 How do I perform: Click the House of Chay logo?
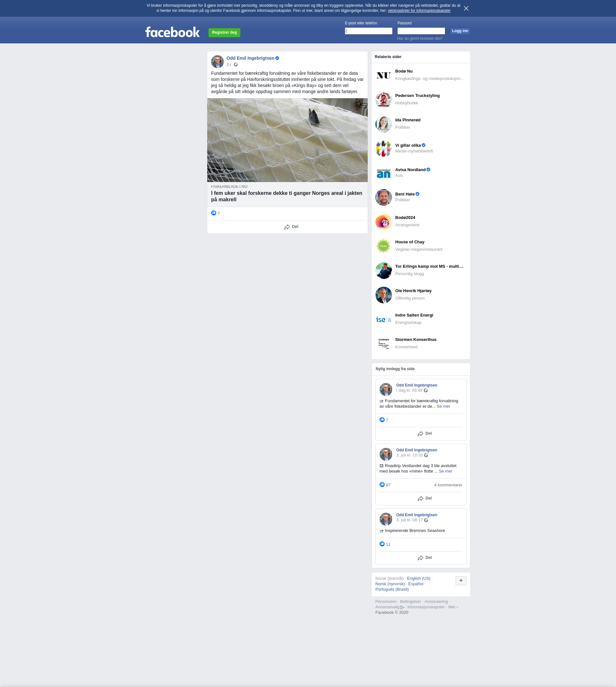point(383,246)
